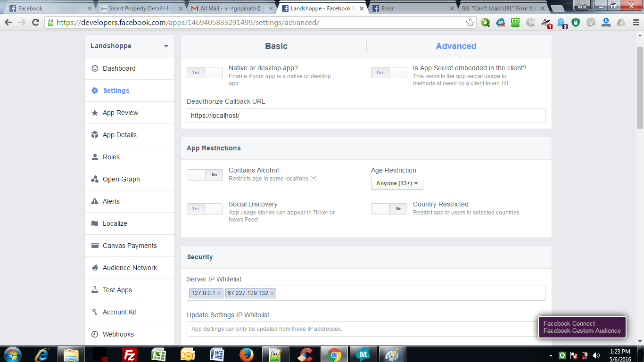Open Windows Start button
Screen dimensions: 644x362
pos(13,354)
